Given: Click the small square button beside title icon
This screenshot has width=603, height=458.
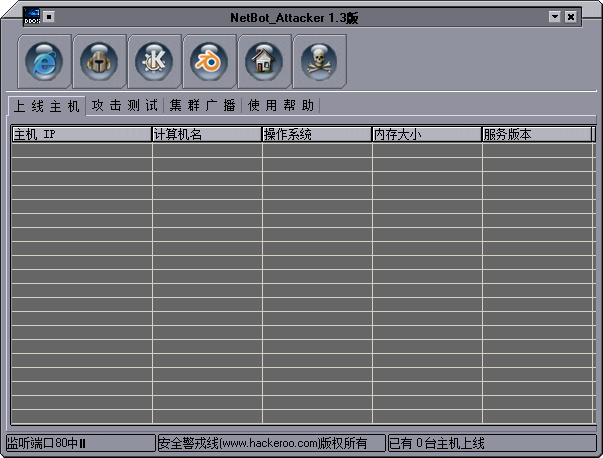Looking at the screenshot, I should [x=50, y=16].
